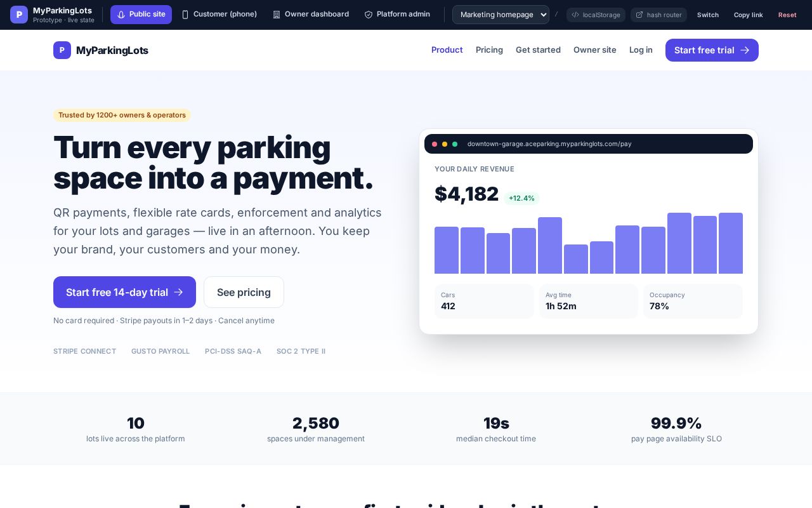Visit the Owner site nav link
This screenshot has width=812, height=508.
click(x=595, y=50)
